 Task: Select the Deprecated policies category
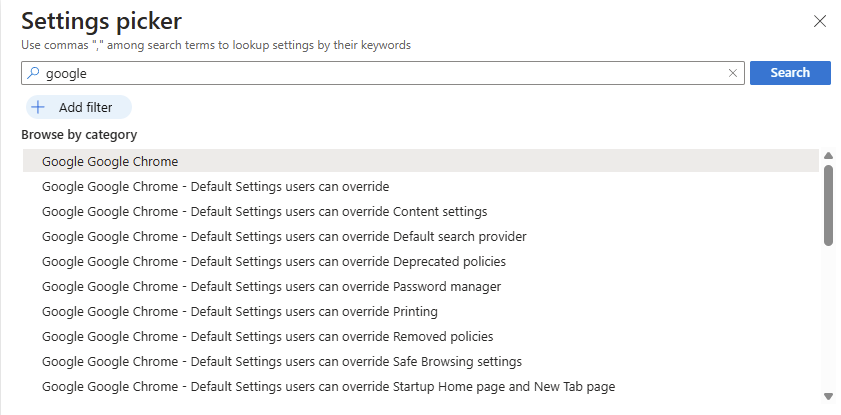(420, 261)
